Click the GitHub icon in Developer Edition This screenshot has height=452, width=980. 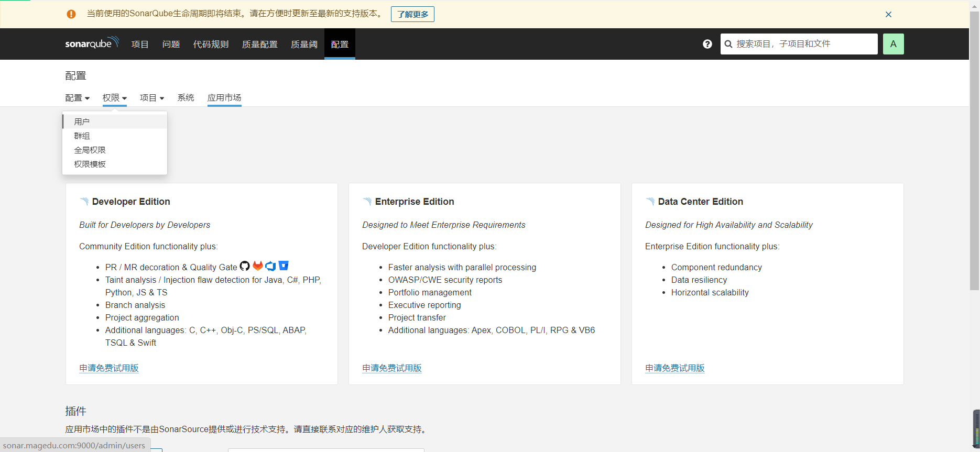(x=245, y=266)
